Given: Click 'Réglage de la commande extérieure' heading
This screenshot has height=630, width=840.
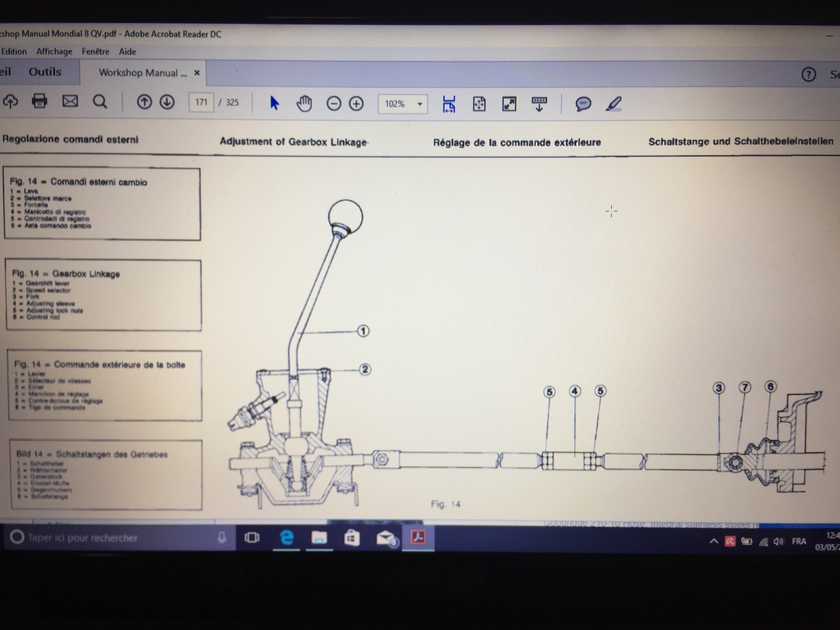Looking at the screenshot, I should (517, 142).
